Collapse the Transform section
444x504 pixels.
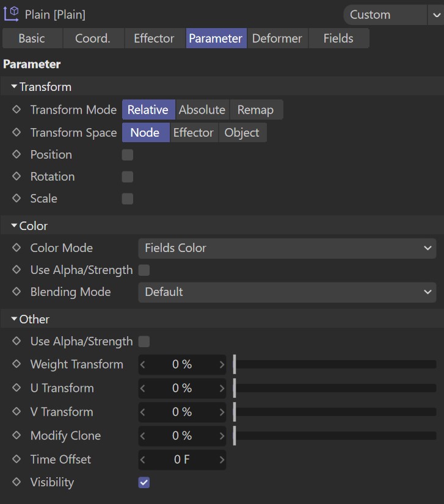click(14, 87)
